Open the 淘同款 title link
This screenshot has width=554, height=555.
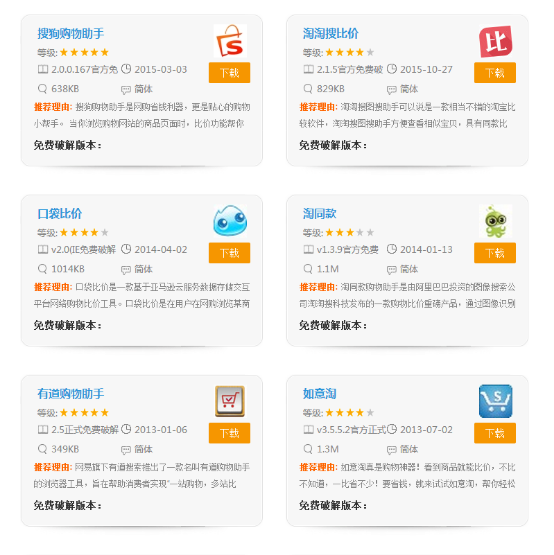pos(319,213)
